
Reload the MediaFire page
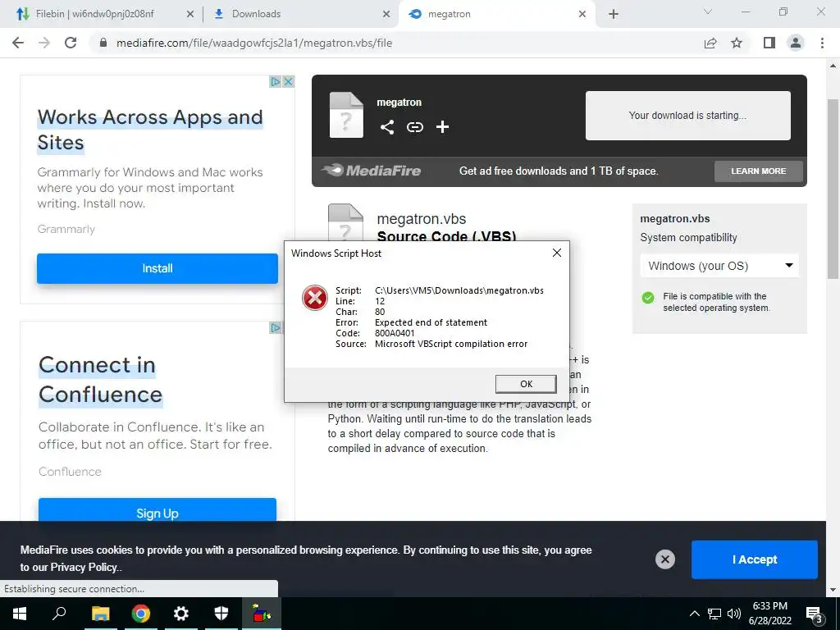coord(71,43)
